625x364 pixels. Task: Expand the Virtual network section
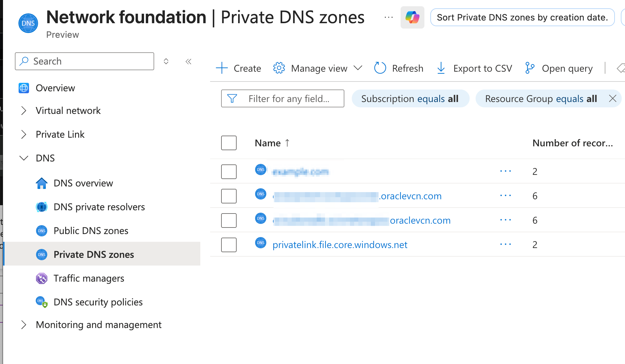pyautogui.click(x=24, y=111)
